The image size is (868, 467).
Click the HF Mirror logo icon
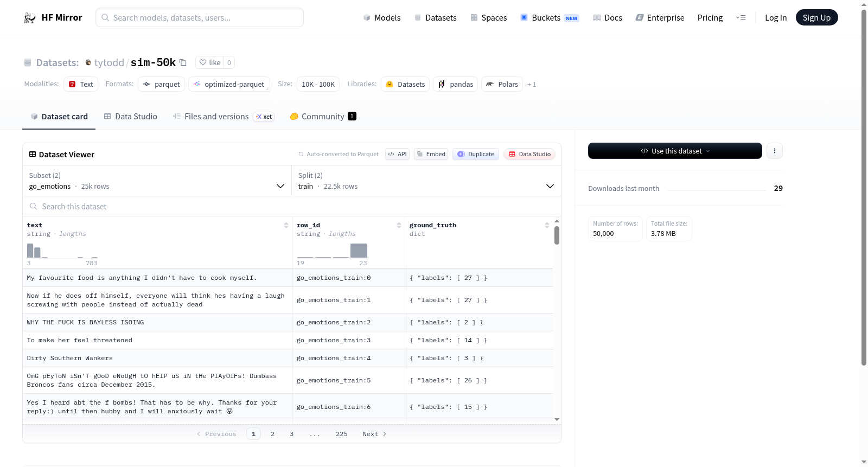pos(30,18)
